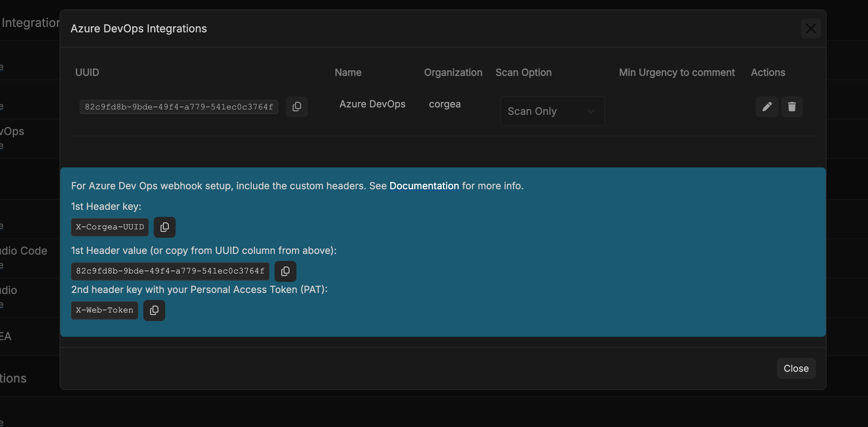
Task: Click the '2nd header key' PAT label
Action: 199,290
